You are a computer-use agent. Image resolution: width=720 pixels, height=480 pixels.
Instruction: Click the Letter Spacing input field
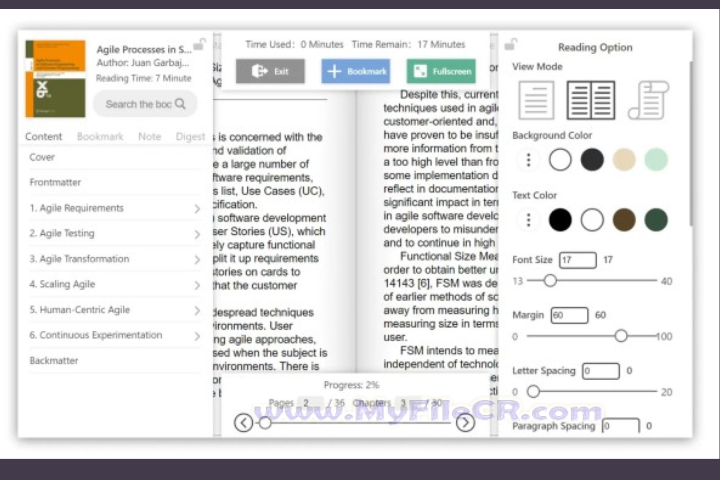[601, 371]
